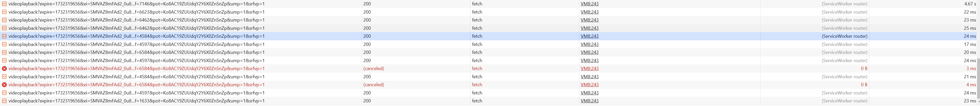Click the fetch icon of the 25 ms request
Screen dimensions: 980x106
[x=5, y=28]
